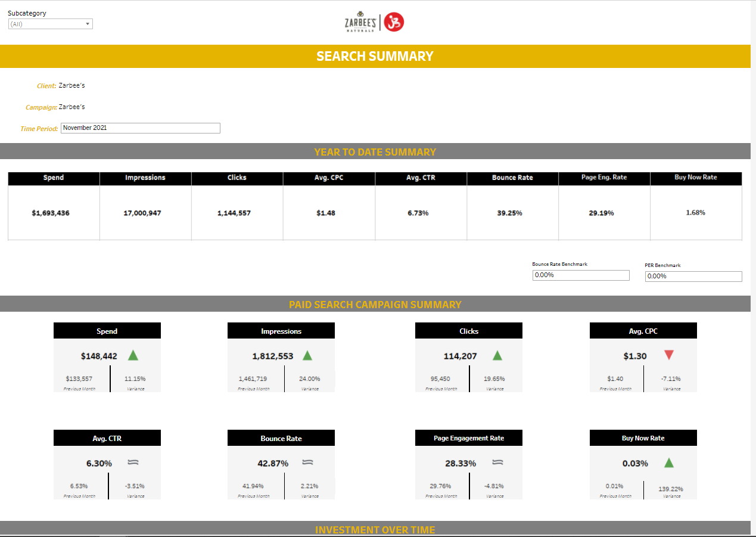
Task: Click the up arrow on Impressions tile
Action: [307, 355]
